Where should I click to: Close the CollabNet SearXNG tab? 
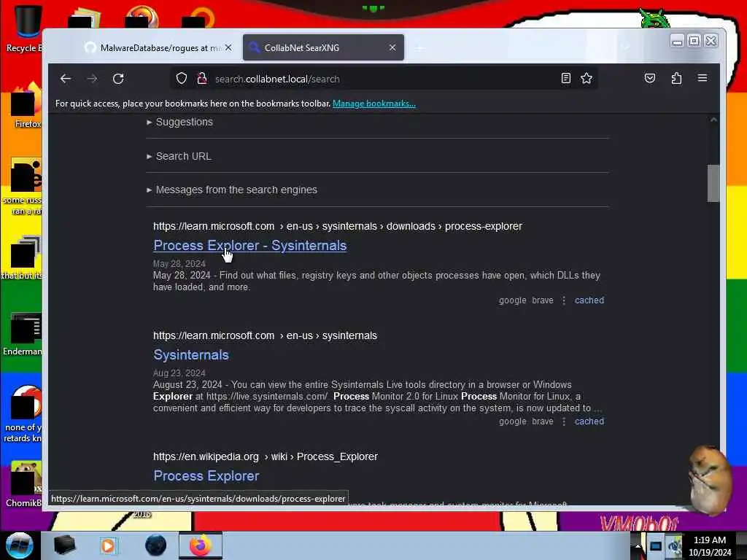pos(392,47)
